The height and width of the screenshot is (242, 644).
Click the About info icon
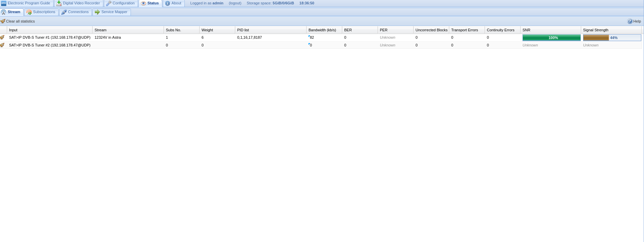(168, 3)
